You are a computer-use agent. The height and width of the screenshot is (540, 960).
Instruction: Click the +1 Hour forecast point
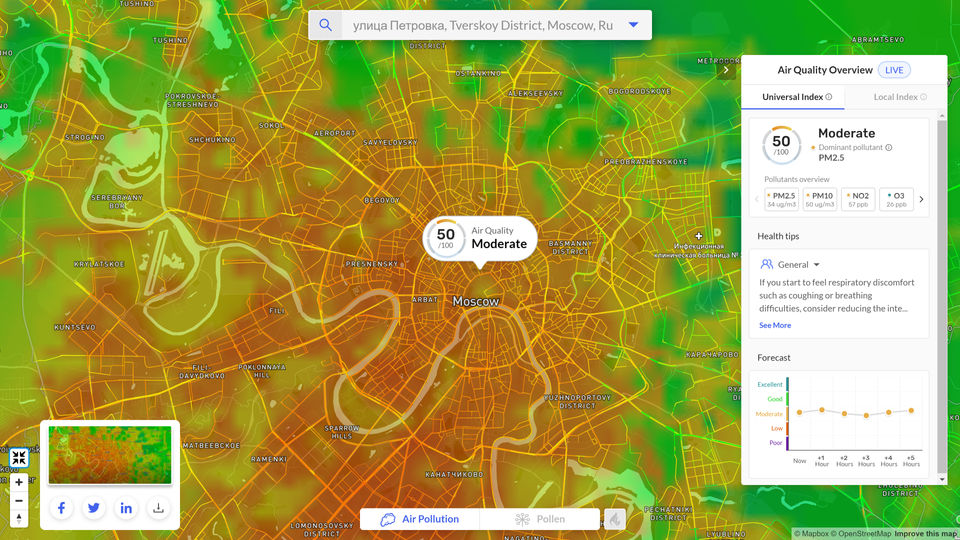pyautogui.click(x=822, y=410)
